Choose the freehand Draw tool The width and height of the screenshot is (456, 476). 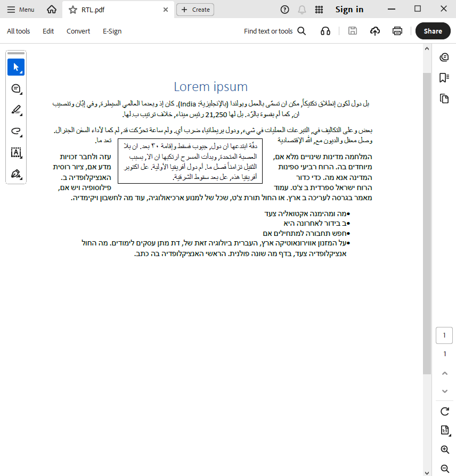pos(16,132)
